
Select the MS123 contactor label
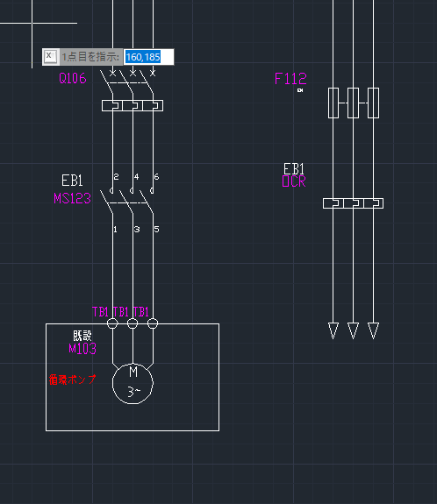(73, 198)
